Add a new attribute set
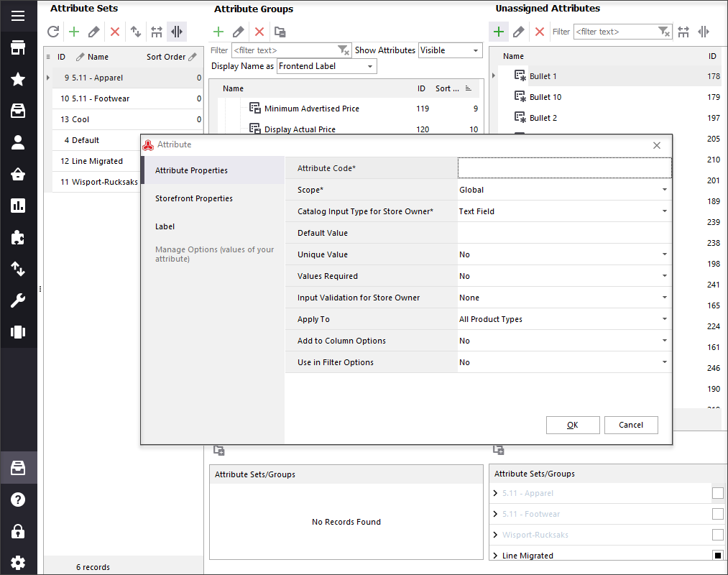This screenshot has width=728, height=575. point(74,32)
